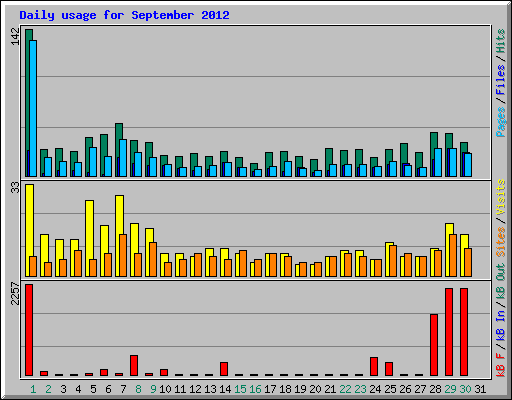Click the red kB bar for day 1
Image resolution: width=512 pixels, height=400 pixels.
pos(29,330)
